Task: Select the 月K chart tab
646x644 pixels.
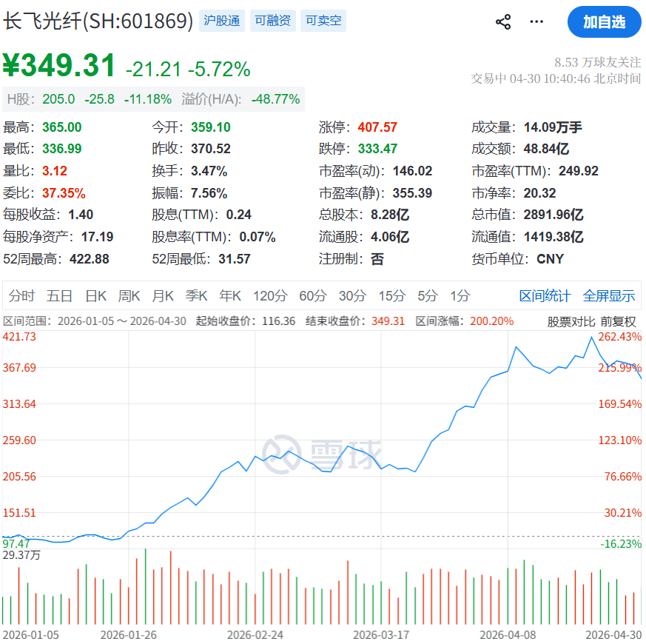Action: pyautogui.click(x=163, y=296)
